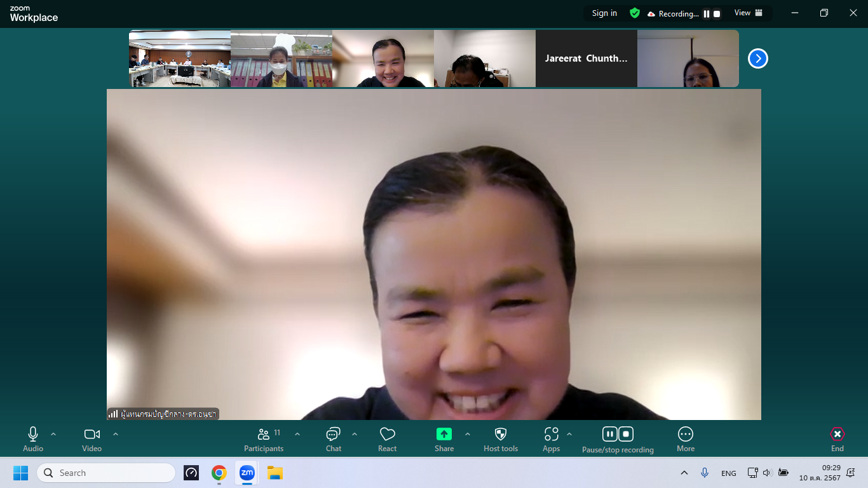Select the woman with glasses thumbnail

point(688,58)
